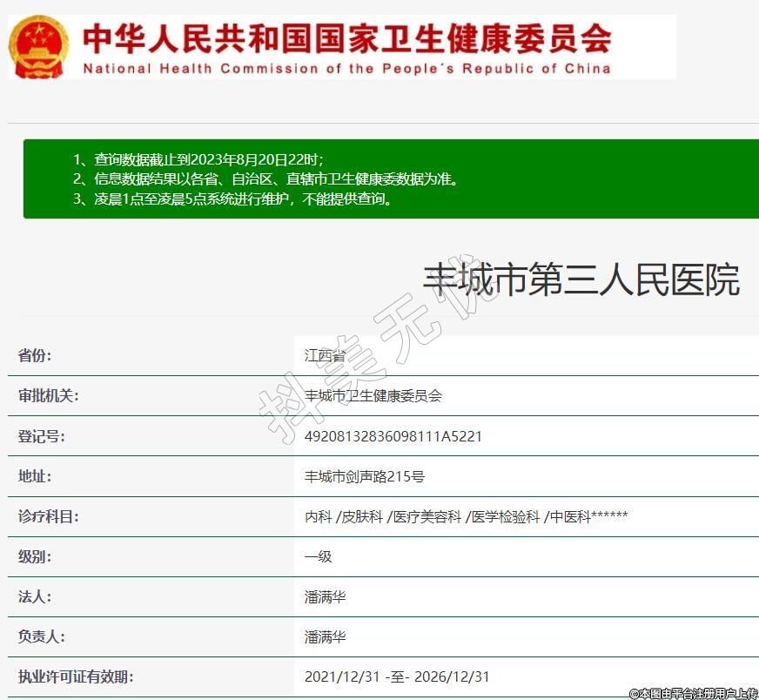Screen dimensions: 759x700
Task: Click the first notice line about query data cutoff
Action: coord(198,159)
